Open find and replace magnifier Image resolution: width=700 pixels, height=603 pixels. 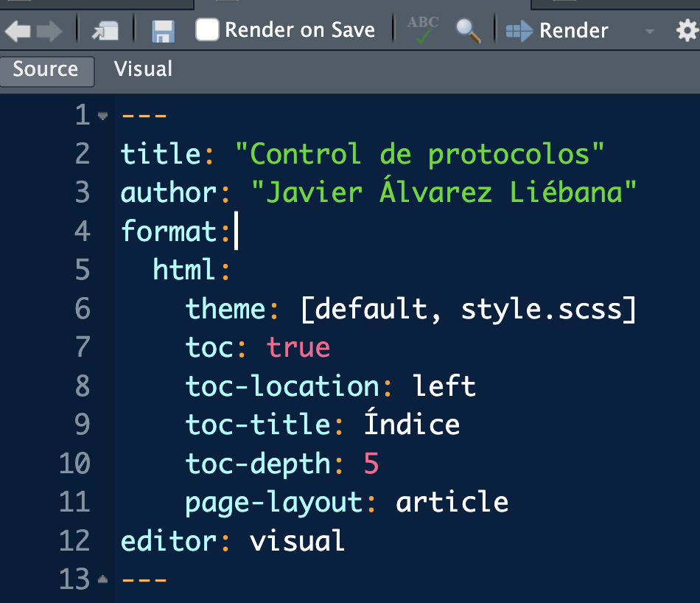click(x=468, y=31)
